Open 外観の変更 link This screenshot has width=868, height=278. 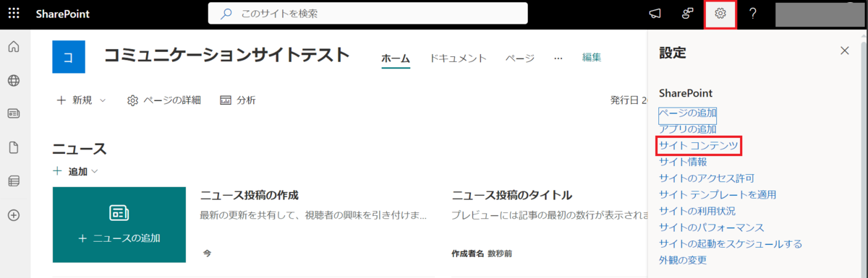click(x=683, y=260)
